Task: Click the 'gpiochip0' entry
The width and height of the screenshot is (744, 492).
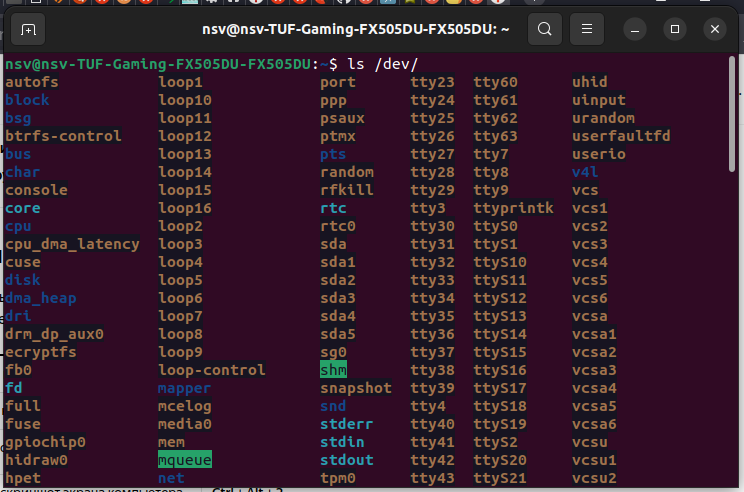Action: tap(45, 442)
